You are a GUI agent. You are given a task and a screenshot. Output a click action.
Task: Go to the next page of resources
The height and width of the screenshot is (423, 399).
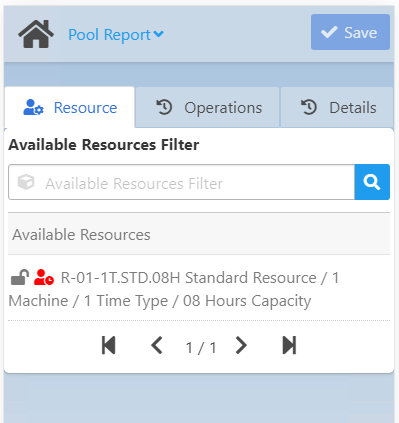[x=241, y=345]
